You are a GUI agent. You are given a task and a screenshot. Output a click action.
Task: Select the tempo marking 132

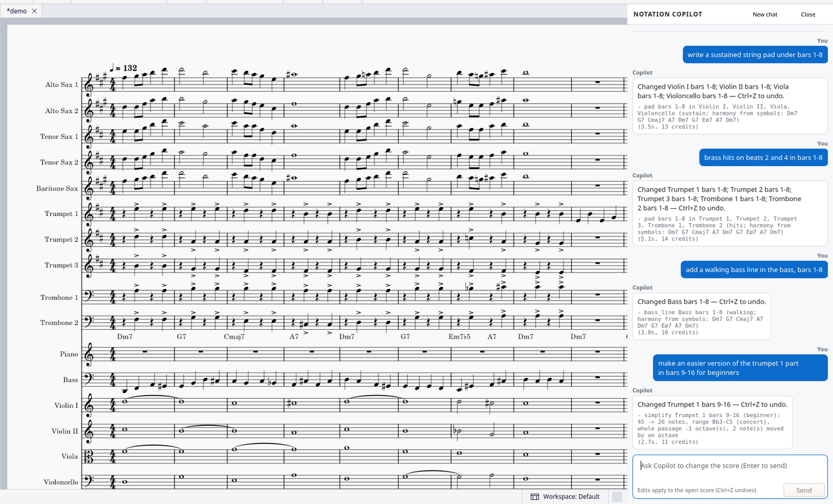[x=124, y=68]
